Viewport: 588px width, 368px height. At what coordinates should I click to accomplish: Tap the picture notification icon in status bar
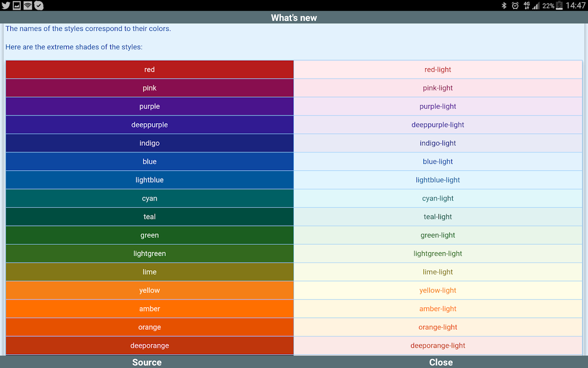coord(17,5)
